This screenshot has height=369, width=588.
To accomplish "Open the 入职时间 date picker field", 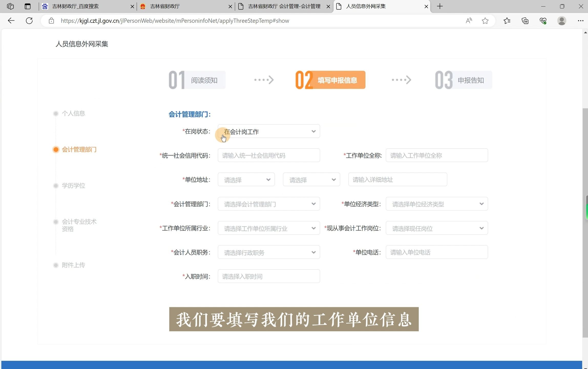I will tap(269, 276).
